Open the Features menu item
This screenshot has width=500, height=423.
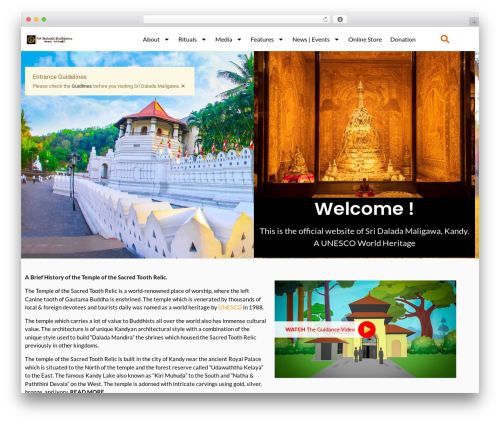tap(262, 40)
